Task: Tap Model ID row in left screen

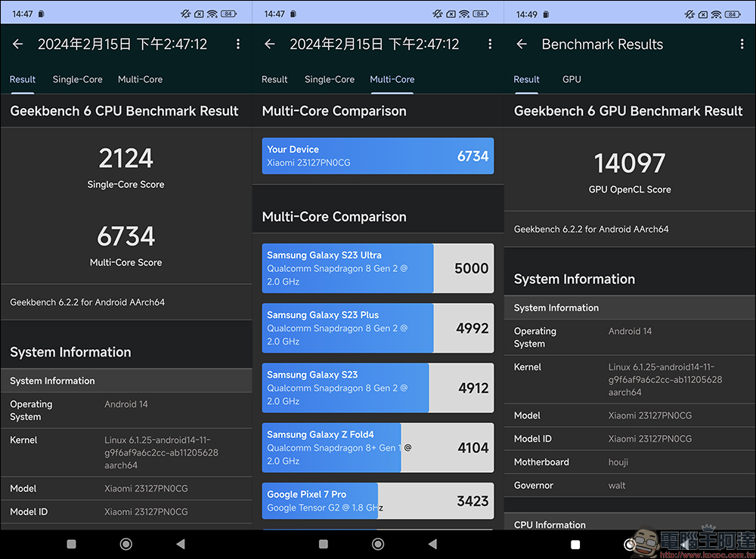Action: tap(125, 511)
